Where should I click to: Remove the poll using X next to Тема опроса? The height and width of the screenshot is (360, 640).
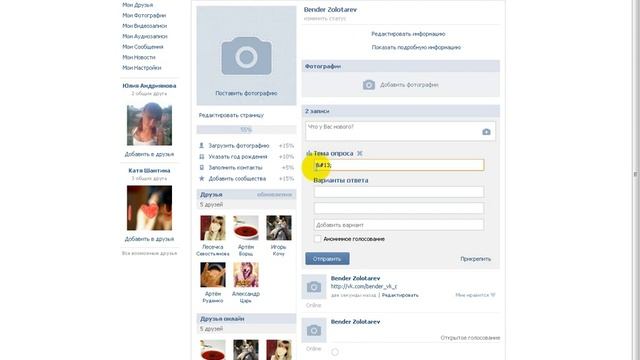tap(360, 153)
